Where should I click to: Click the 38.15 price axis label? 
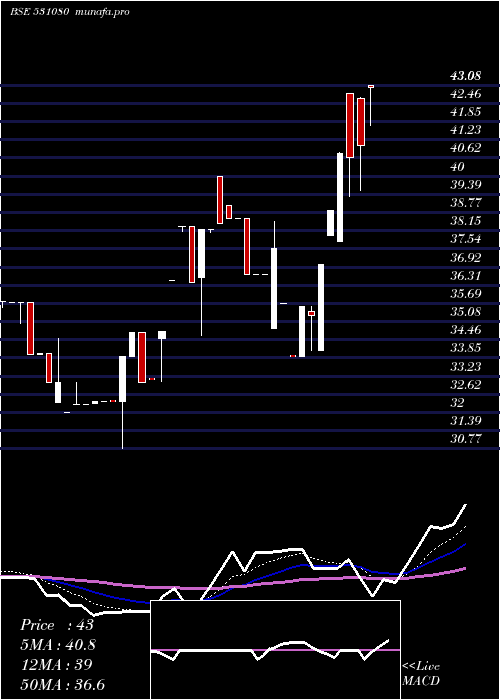tap(466, 221)
